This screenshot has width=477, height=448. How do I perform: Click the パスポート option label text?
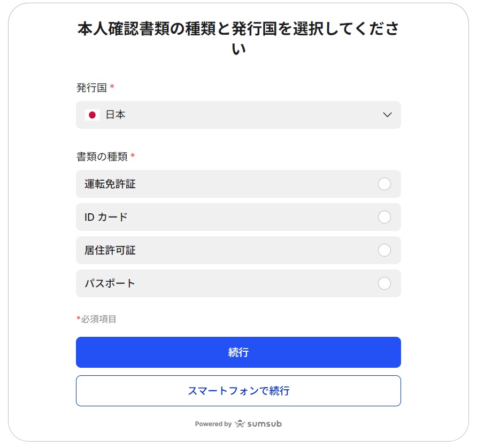click(x=110, y=284)
